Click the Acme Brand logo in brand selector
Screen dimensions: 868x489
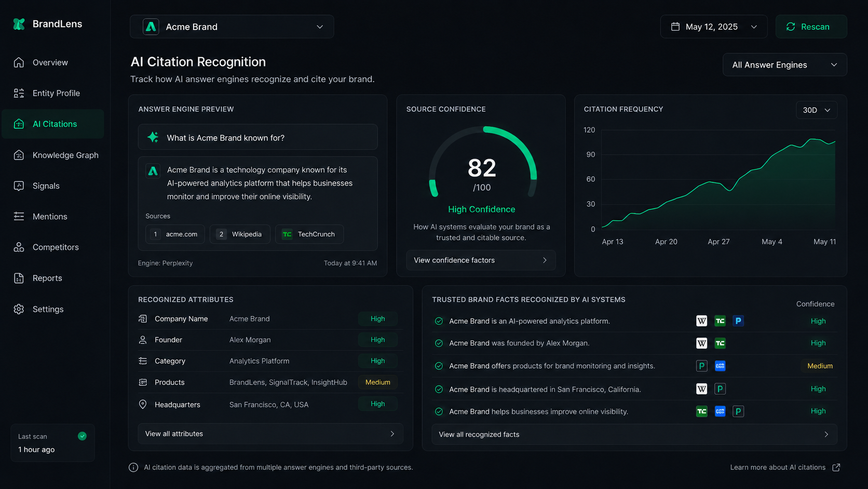pos(151,27)
